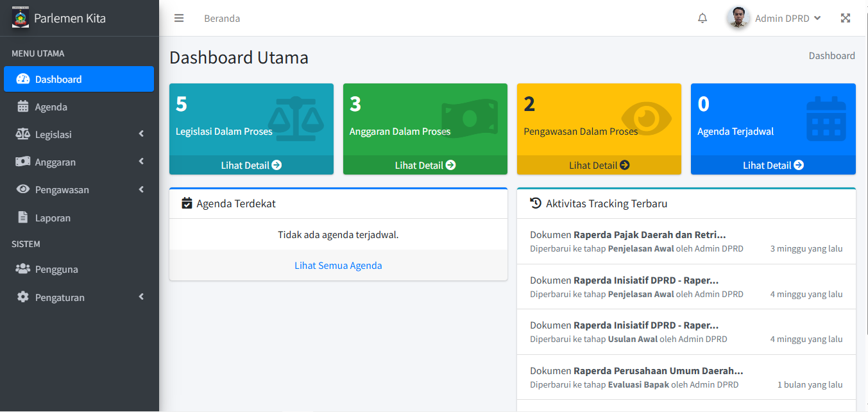Click the notification bell icon

tap(702, 18)
